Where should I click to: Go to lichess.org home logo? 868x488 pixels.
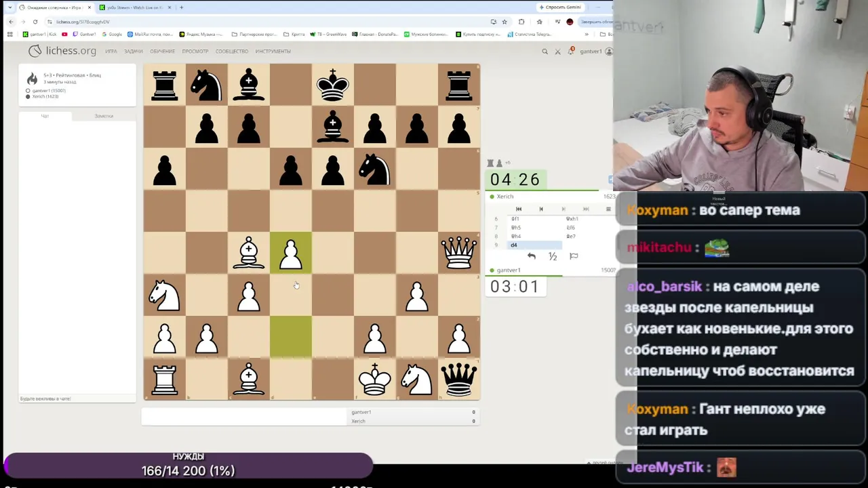[62, 51]
